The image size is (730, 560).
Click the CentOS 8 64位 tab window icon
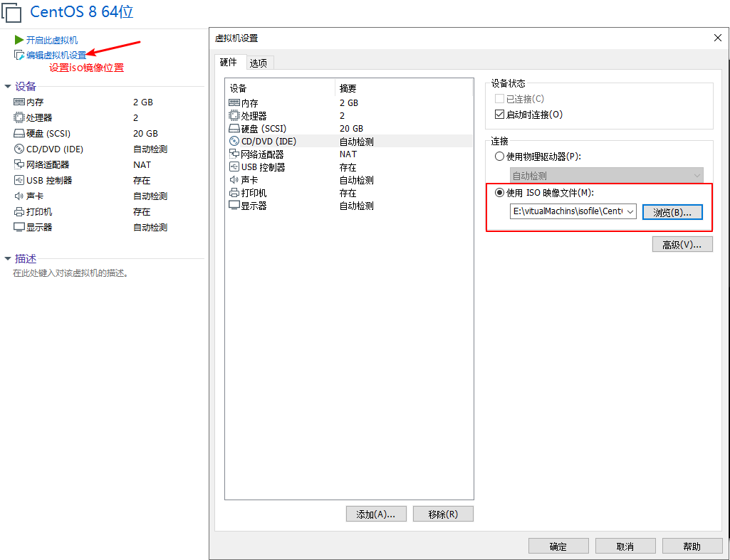pos(11,12)
